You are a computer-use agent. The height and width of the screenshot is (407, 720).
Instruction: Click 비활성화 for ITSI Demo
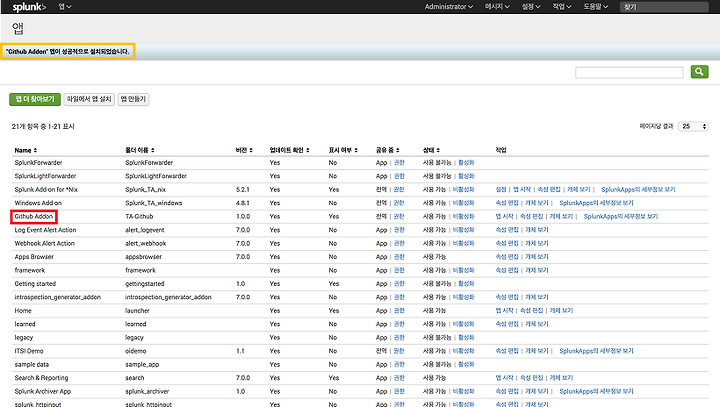463,351
